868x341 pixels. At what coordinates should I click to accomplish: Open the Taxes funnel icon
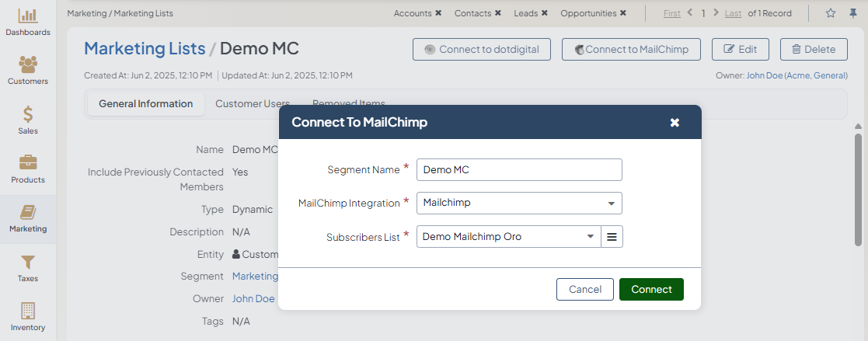(28, 267)
